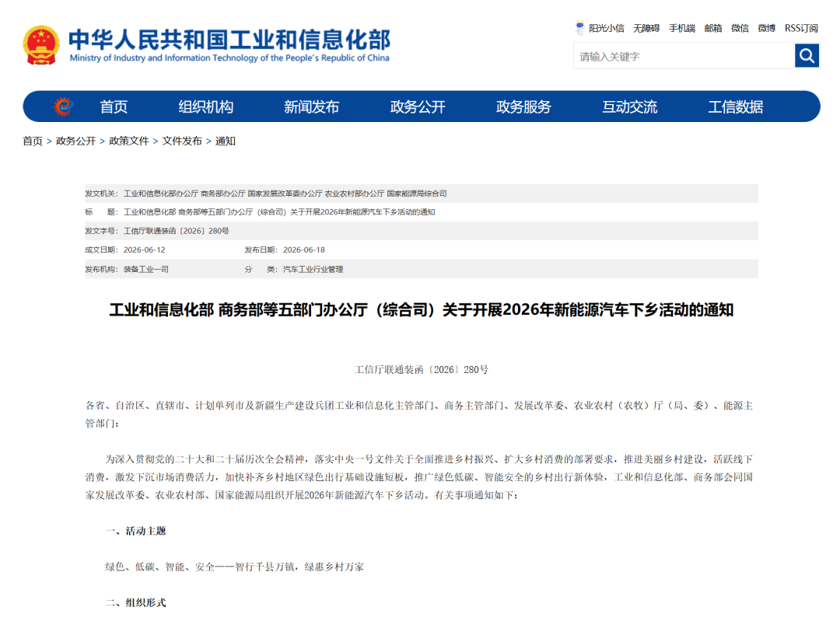Go to 文件发布 in the breadcrumb
The height and width of the screenshot is (628, 840).
[x=182, y=141]
